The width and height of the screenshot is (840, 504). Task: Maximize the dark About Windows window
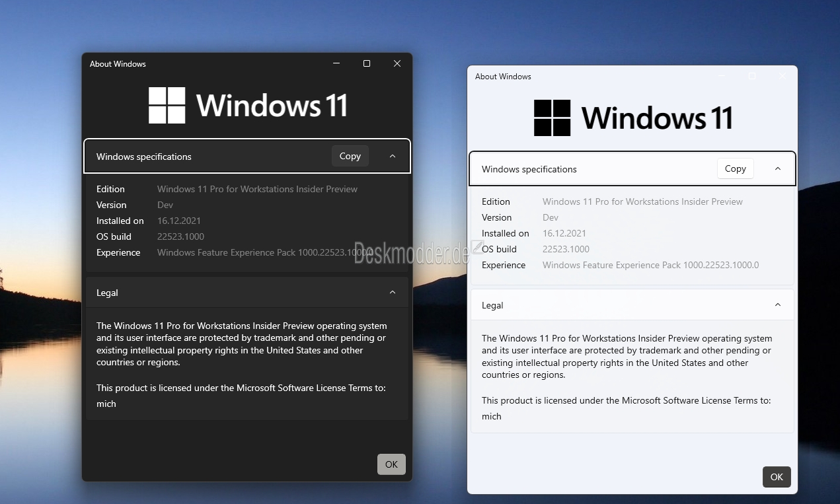pos(367,63)
